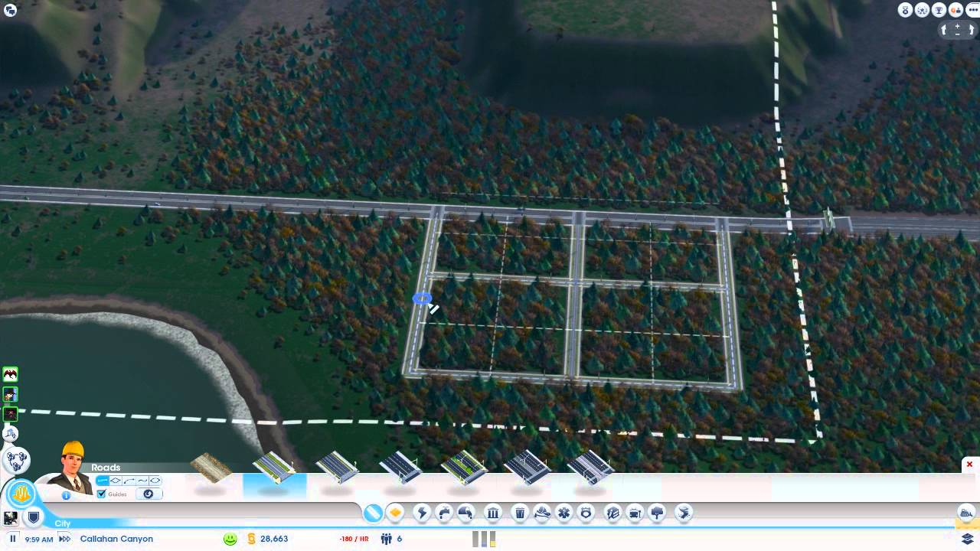Screen dimensions: 980x551
Task: Open the Sewage menu icon
Action: pos(465,513)
